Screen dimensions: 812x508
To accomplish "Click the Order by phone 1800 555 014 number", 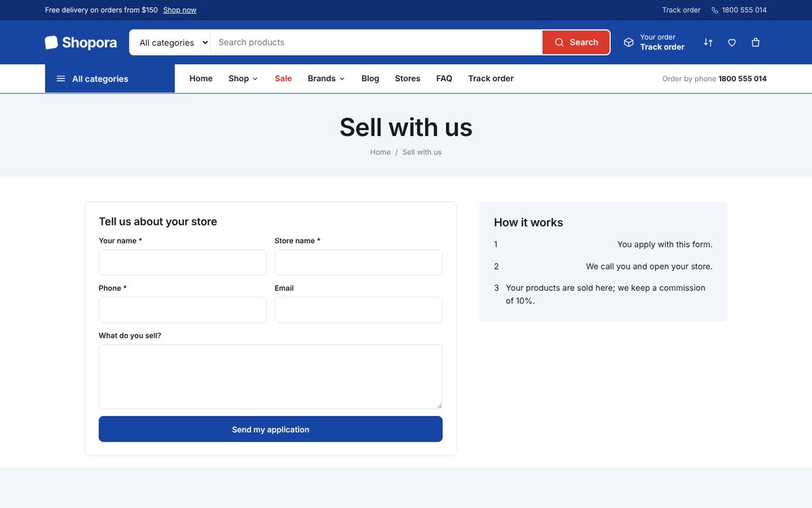I will point(742,79).
